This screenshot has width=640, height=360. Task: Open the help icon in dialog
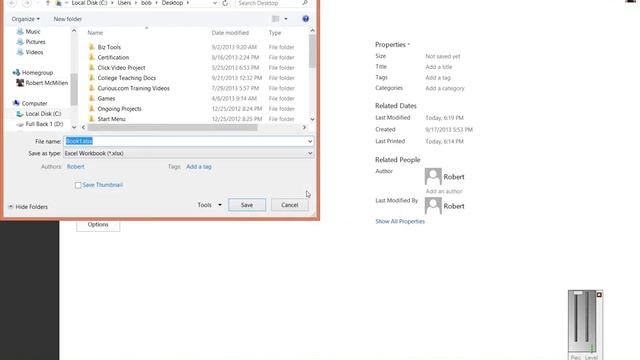305,19
